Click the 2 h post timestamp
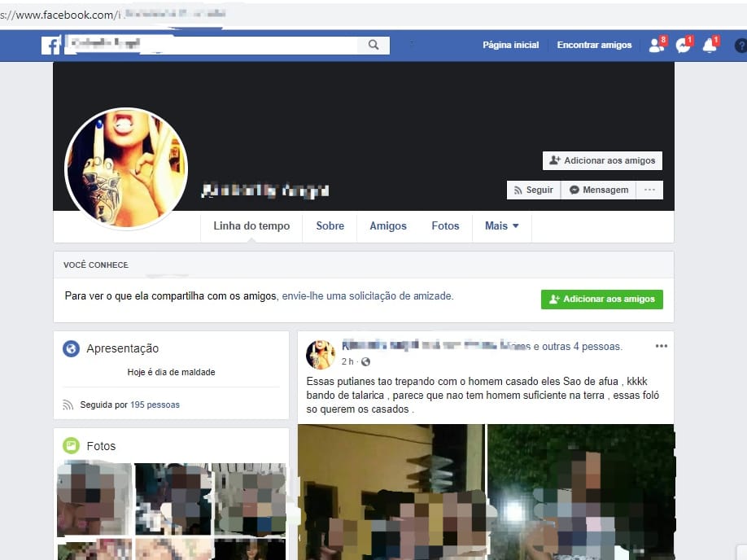This screenshot has width=747, height=560. click(347, 361)
